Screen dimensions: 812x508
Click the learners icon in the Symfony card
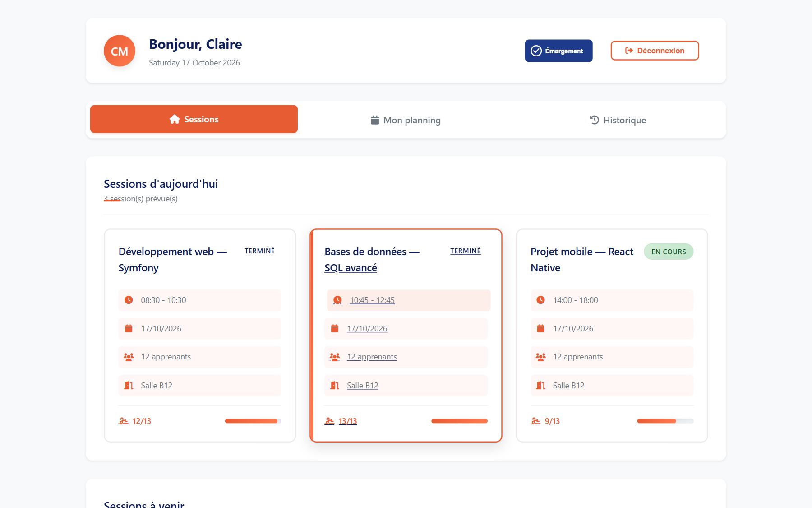[129, 357]
